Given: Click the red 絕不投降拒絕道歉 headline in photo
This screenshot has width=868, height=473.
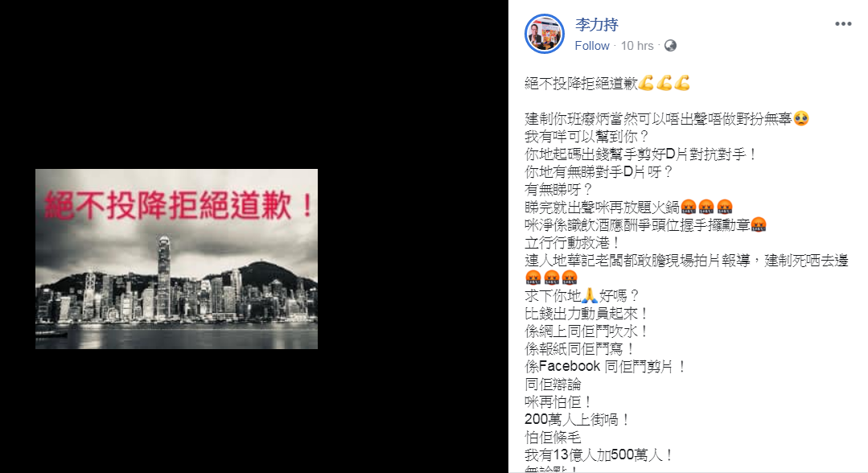Looking at the screenshot, I should (179, 205).
